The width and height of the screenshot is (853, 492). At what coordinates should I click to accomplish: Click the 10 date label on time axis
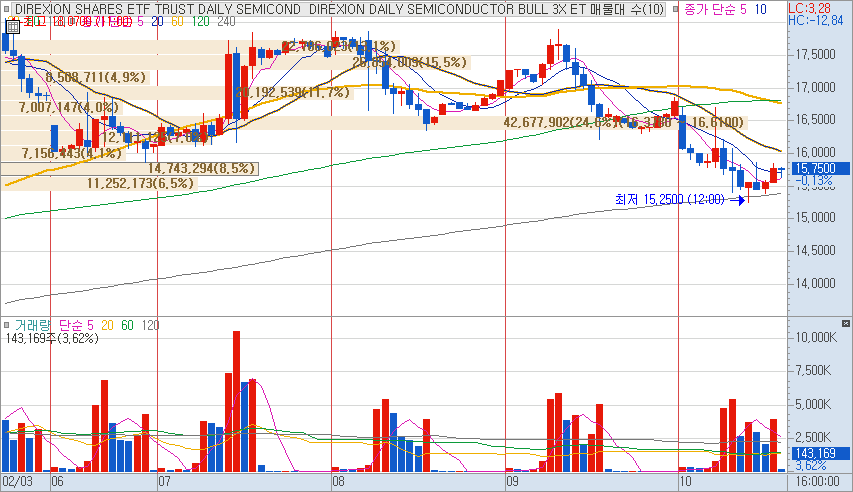click(685, 482)
